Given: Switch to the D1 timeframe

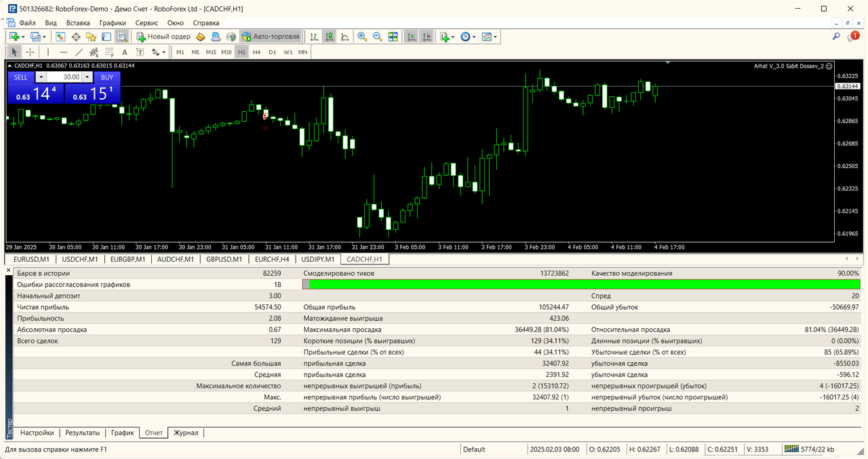Looking at the screenshot, I should (x=272, y=52).
